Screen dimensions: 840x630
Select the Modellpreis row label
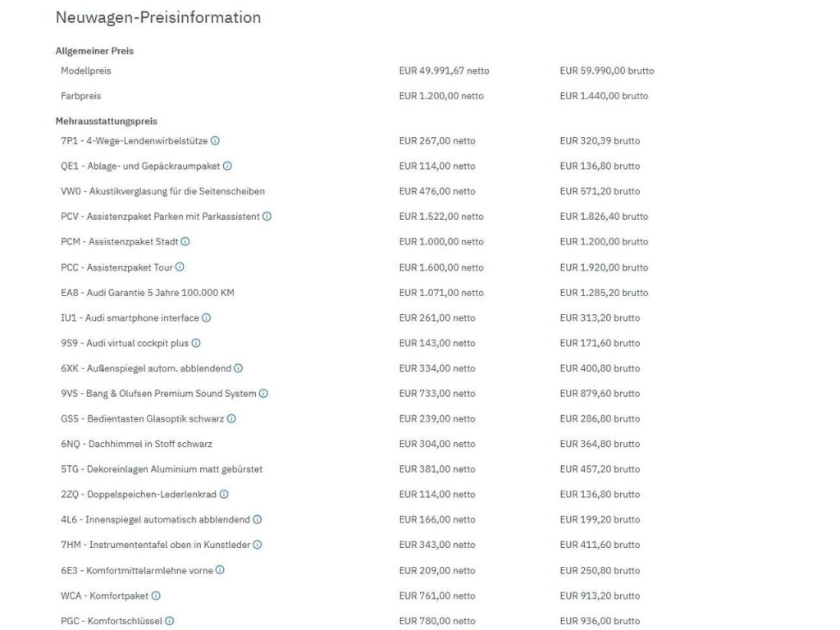(85, 71)
